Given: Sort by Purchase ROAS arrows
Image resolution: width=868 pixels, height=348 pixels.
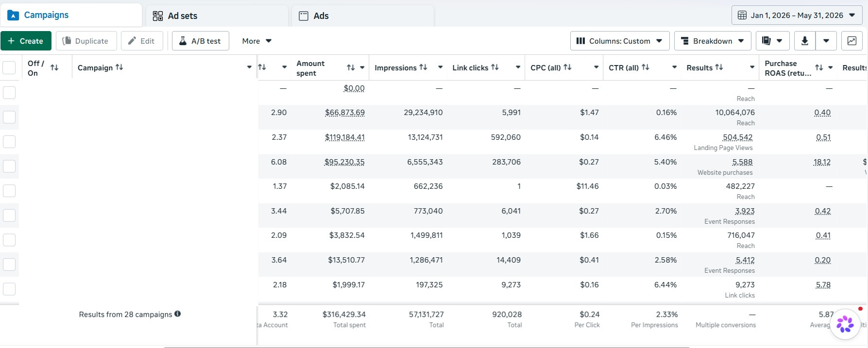Looking at the screenshot, I should pos(819,67).
